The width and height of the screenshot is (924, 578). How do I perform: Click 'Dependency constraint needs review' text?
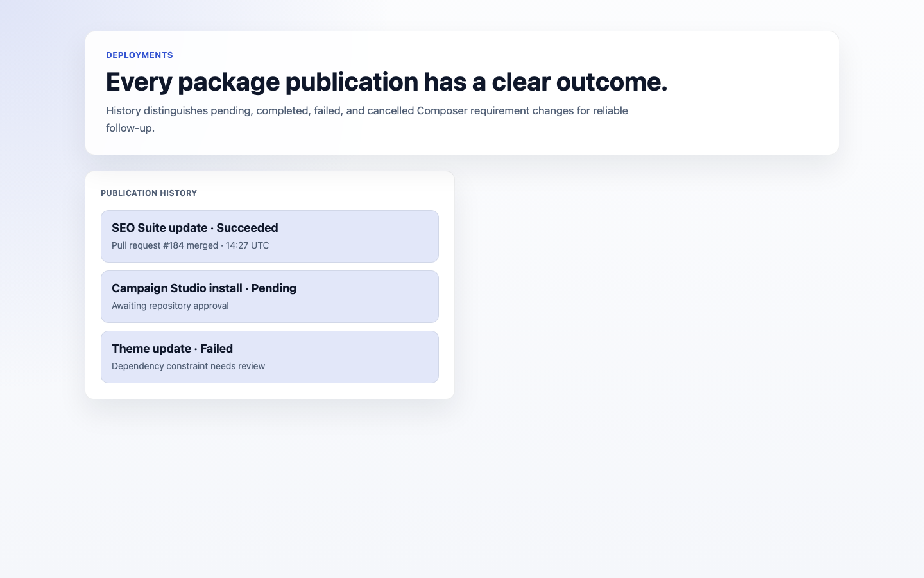coord(188,366)
